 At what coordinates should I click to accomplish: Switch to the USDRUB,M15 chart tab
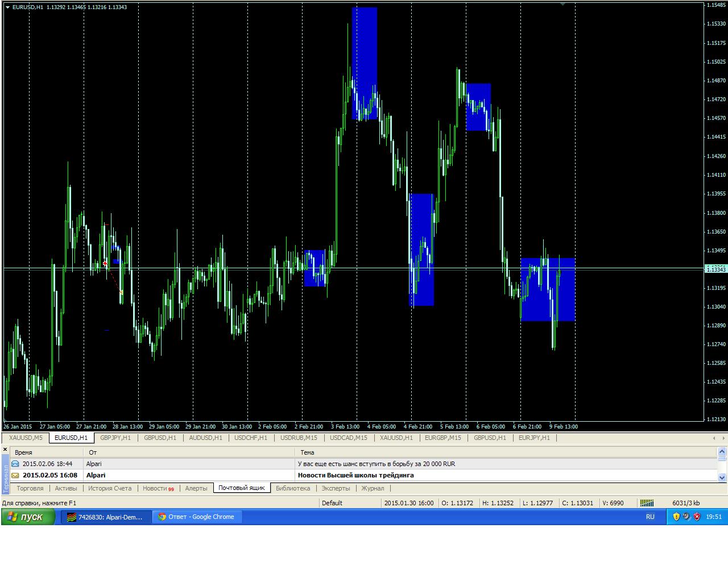click(299, 438)
